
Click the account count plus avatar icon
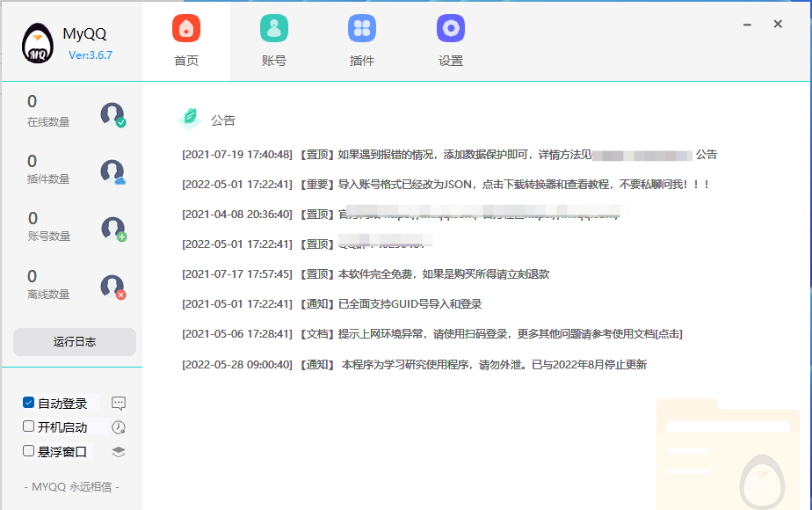[x=112, y=229]
